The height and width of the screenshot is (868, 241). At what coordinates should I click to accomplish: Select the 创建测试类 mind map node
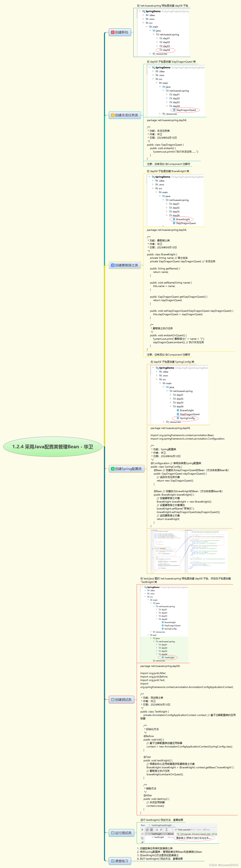(x=122, y=700)
